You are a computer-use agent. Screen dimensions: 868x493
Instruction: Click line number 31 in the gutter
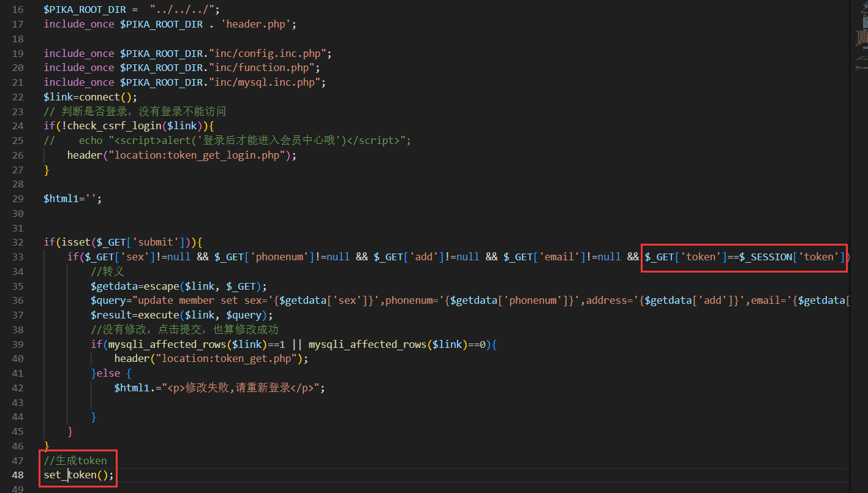17,228
